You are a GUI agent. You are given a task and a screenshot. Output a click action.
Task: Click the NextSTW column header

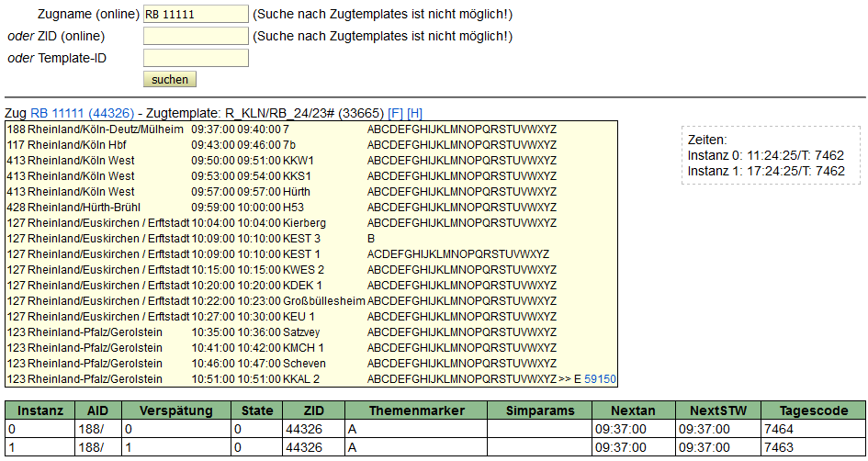coord(716,410)
